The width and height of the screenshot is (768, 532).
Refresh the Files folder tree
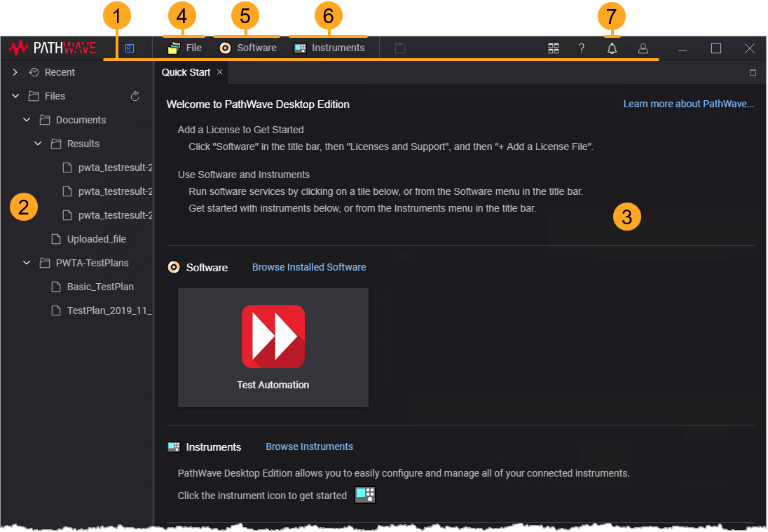[x=136, y=96]
